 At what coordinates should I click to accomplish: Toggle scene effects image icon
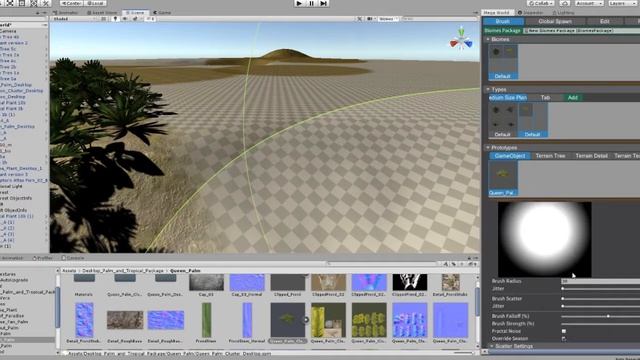click(135, 19)
